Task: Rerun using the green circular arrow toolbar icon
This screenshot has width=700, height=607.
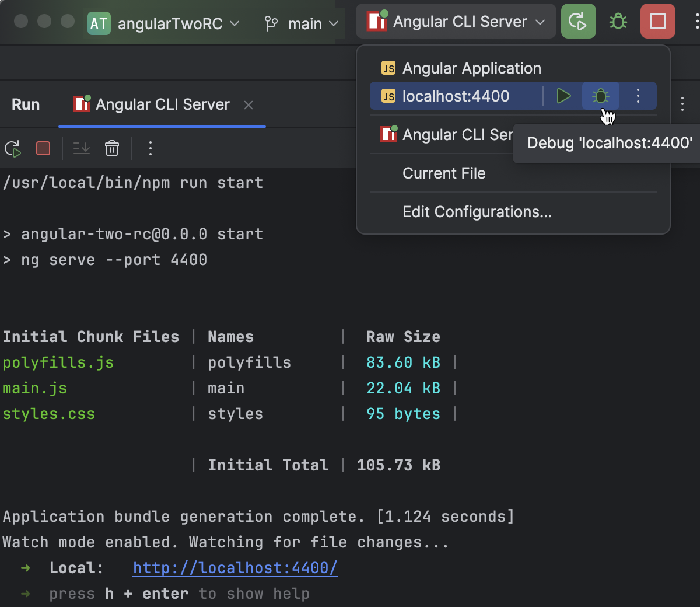Action: tap(578, 21)
